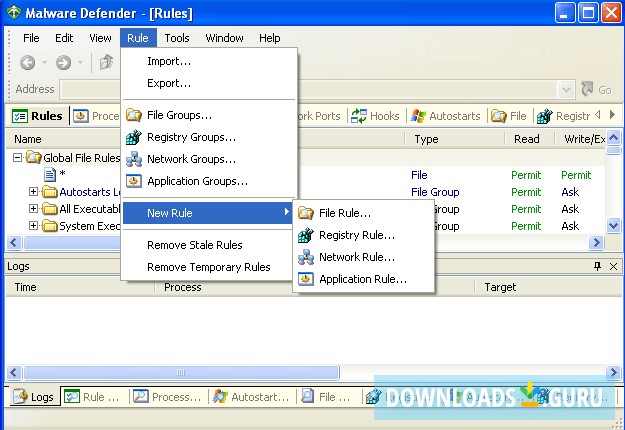The height and width of the screenshot is (430, 625).
Task: Select the New Rule submenu item
Action: point(207,213)
